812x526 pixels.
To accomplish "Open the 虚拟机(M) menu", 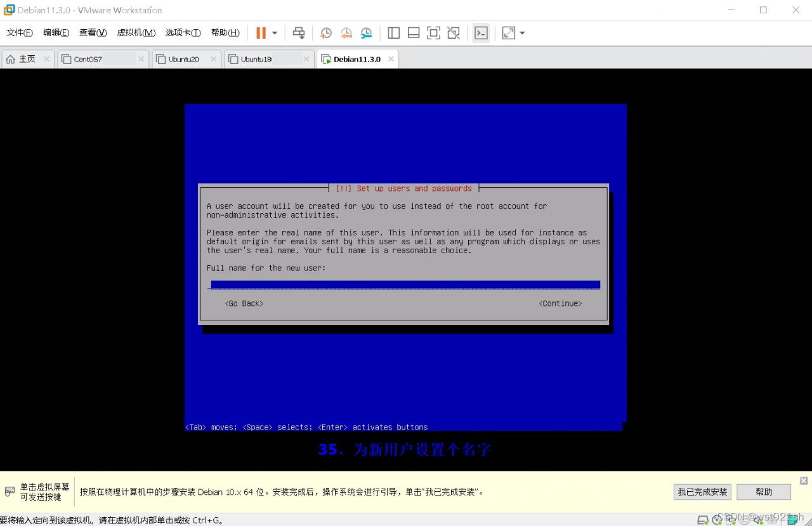I will tap(136, 33).
